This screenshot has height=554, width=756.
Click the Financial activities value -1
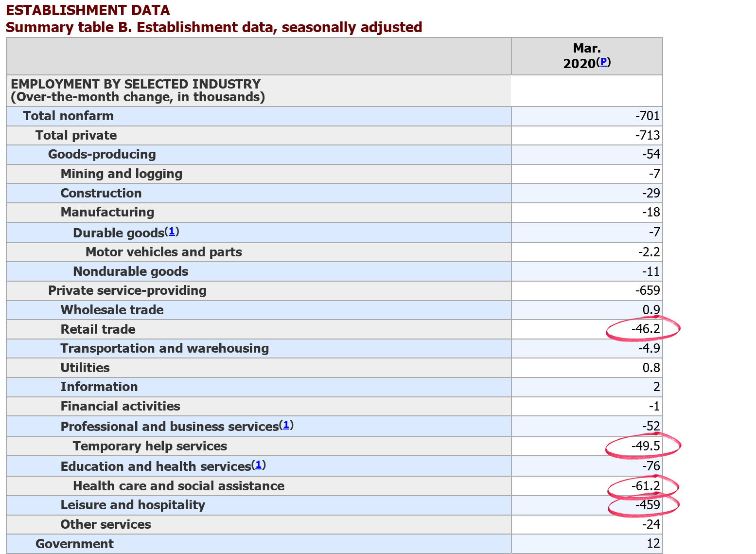pyautogui.click(x=654, y=406)
